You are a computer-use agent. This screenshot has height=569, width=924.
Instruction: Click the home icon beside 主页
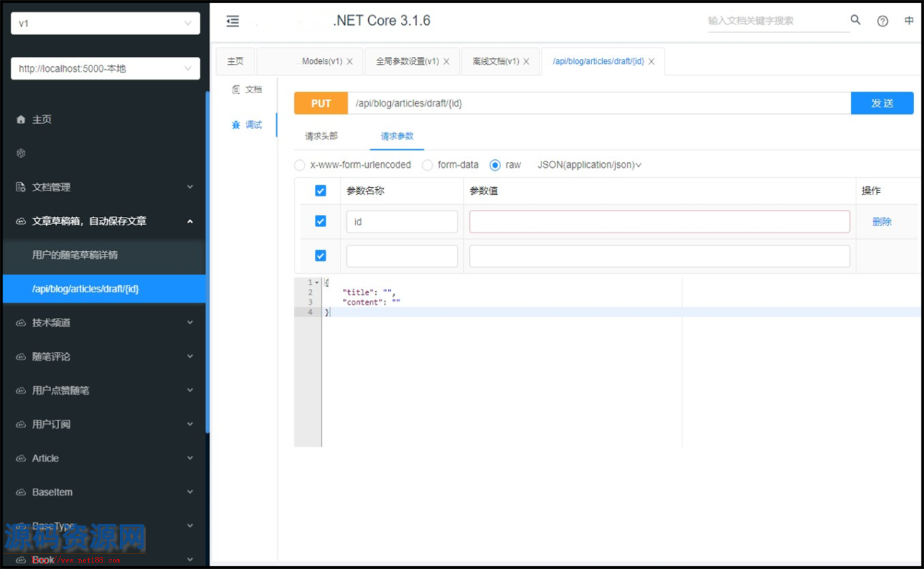click(21, 119)
